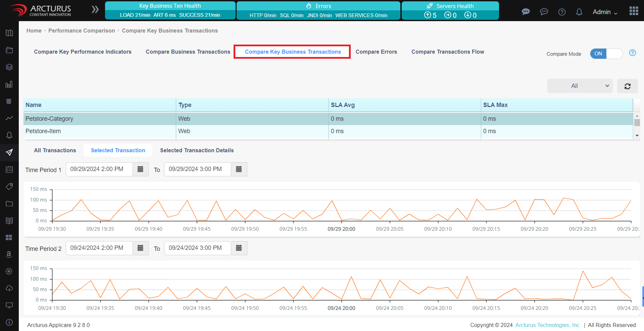The width and height of the screenshot is (644, 331).
Task: Toggle Compare Mode switch off
Action: click(606, 54)
